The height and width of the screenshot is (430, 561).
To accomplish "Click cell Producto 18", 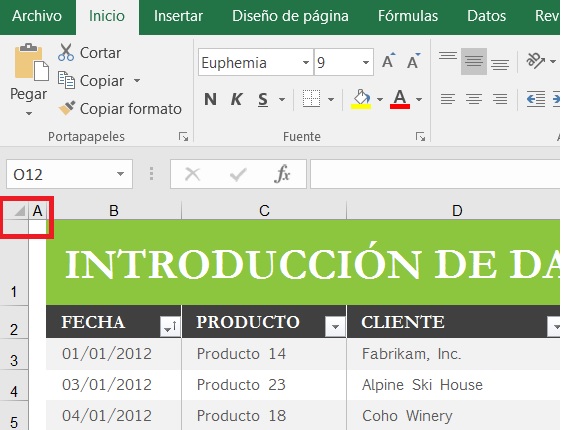I will (x=264, y=415).
